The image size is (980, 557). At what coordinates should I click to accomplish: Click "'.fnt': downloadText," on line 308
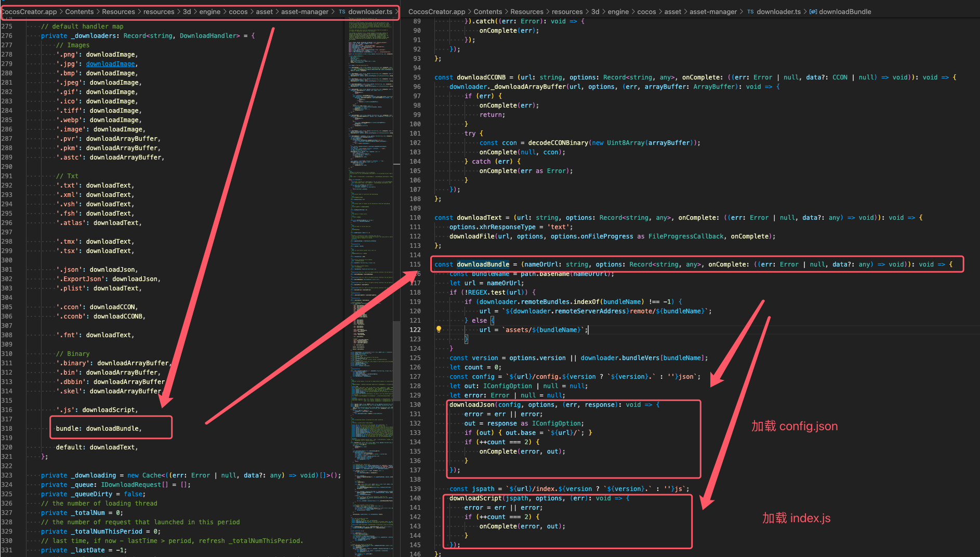(95, 335)
